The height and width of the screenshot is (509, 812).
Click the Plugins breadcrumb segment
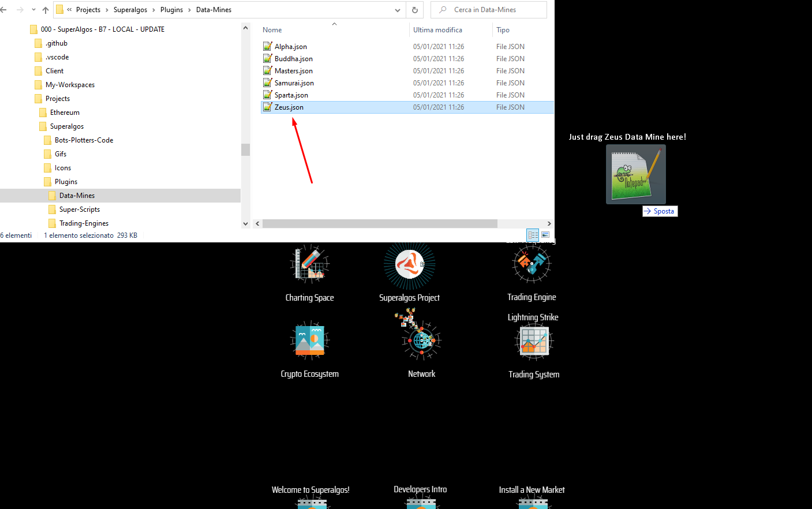coord(171,10)
